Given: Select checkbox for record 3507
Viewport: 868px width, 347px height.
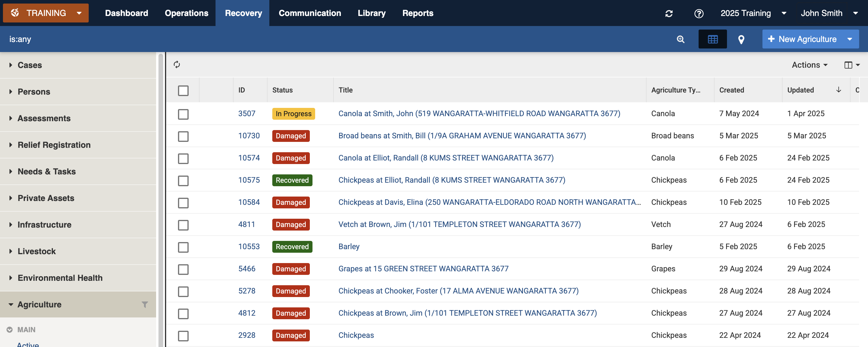Looking at the screenshot, I should coord(183,114).
